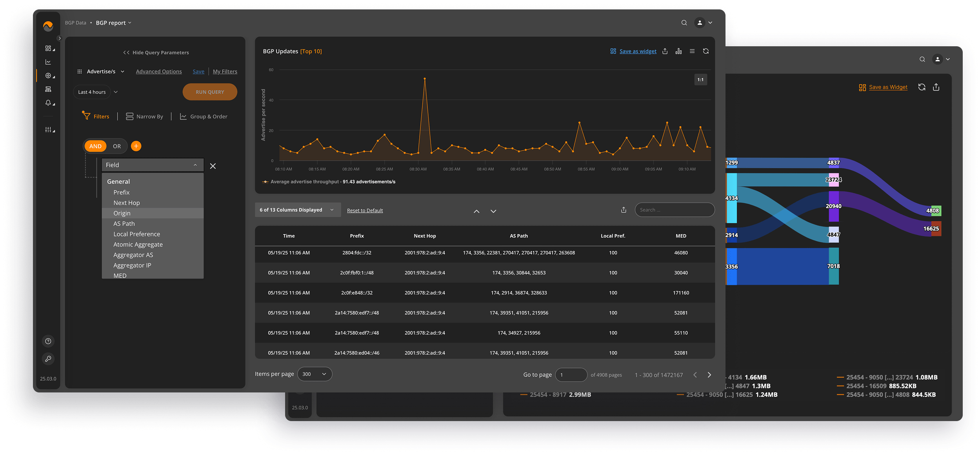Screen dimensions: 980x454
Task: Open the user profile menu in front window
Action: pyautogui.click(x=704, y=23)
